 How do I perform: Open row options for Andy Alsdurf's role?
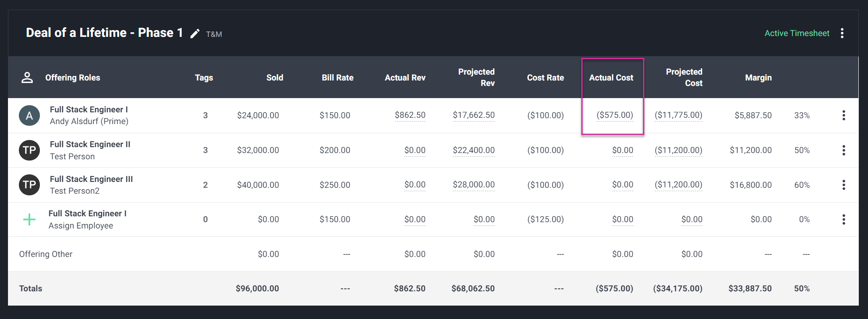(x=844, y=116)
